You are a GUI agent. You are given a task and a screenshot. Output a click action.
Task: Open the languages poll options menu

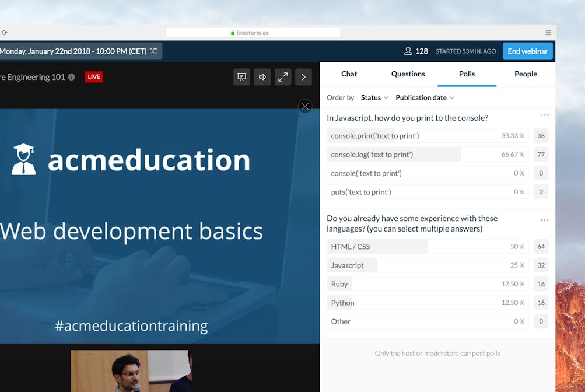click(x=544, y=220)
